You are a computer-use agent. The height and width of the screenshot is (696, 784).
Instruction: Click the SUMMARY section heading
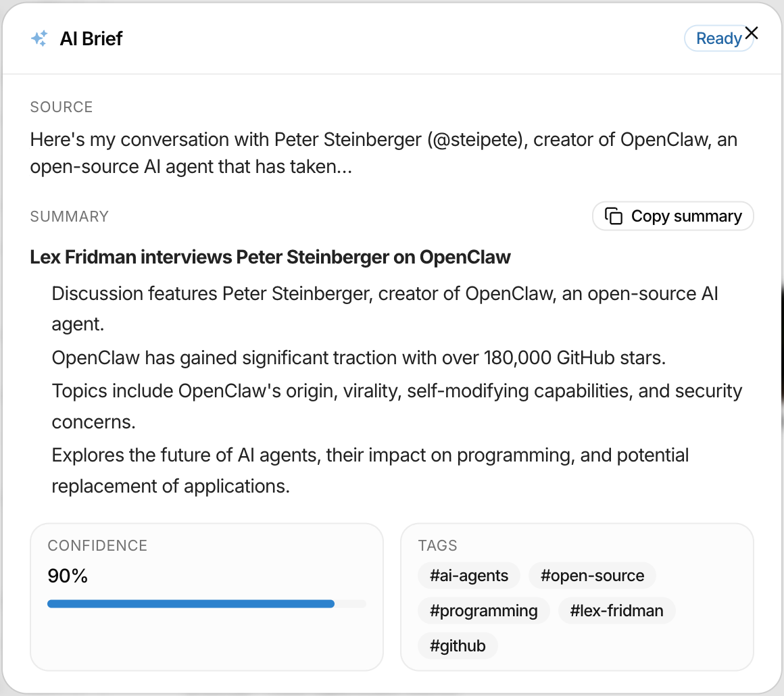click(69, 216)
